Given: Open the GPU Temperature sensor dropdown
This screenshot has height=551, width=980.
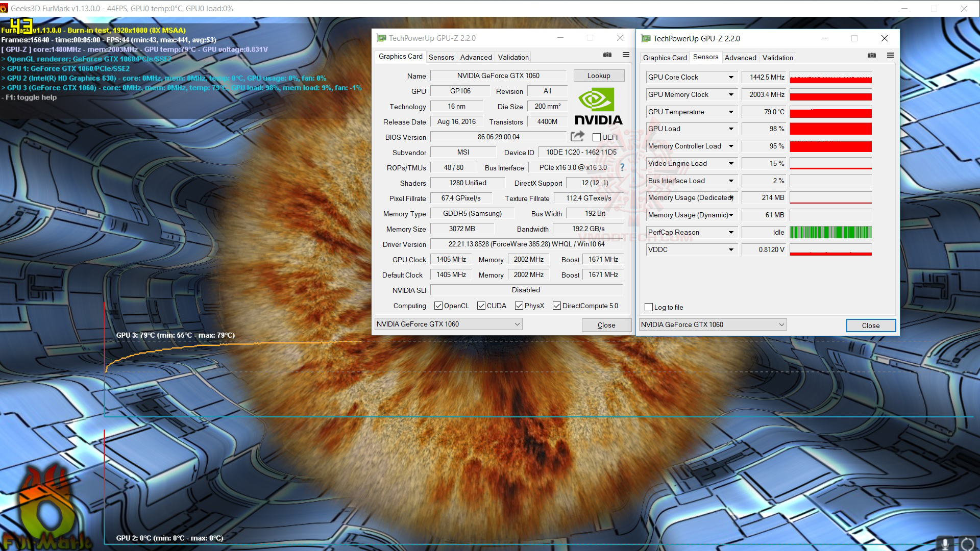Looking at the screenshot, I should pyautogui.click(x=731, y=112).
